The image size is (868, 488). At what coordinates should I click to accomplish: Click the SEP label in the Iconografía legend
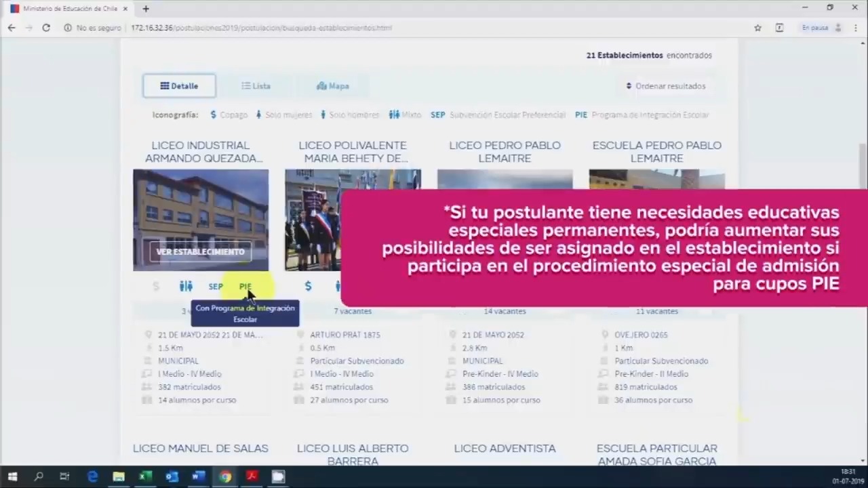438,115
